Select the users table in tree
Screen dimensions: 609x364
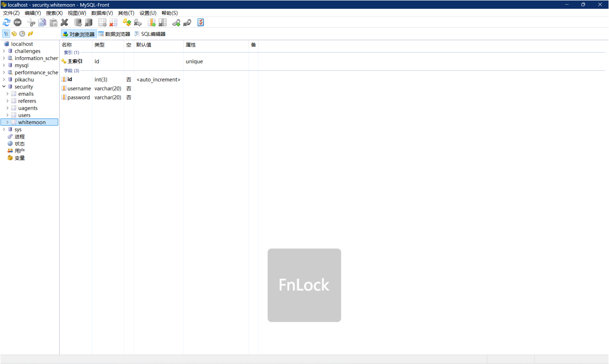coord(24,115)
